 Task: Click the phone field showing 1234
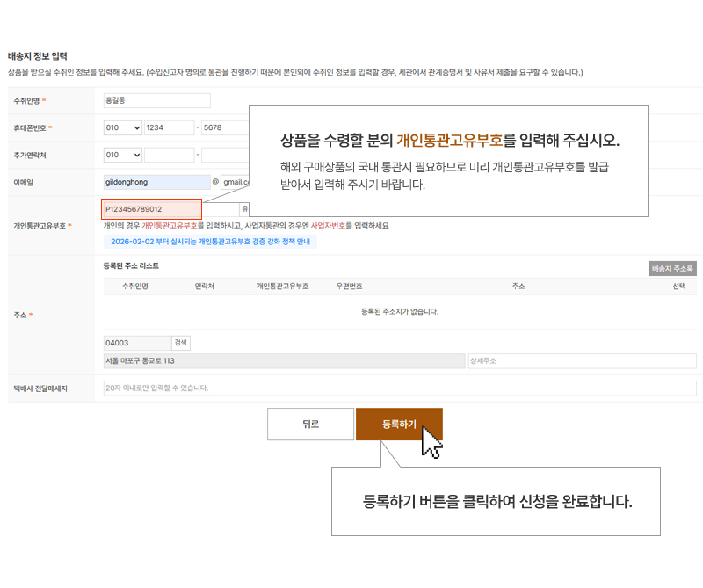(x=170, y=127)
